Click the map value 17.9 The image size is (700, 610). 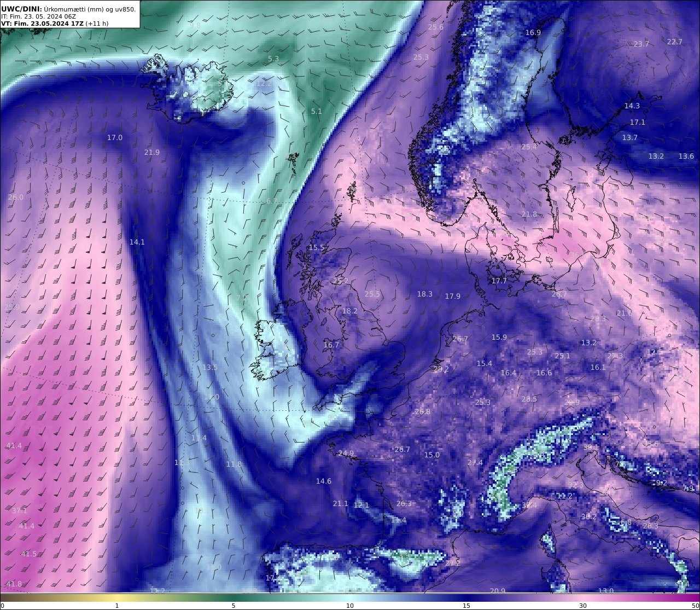[453, 297]
